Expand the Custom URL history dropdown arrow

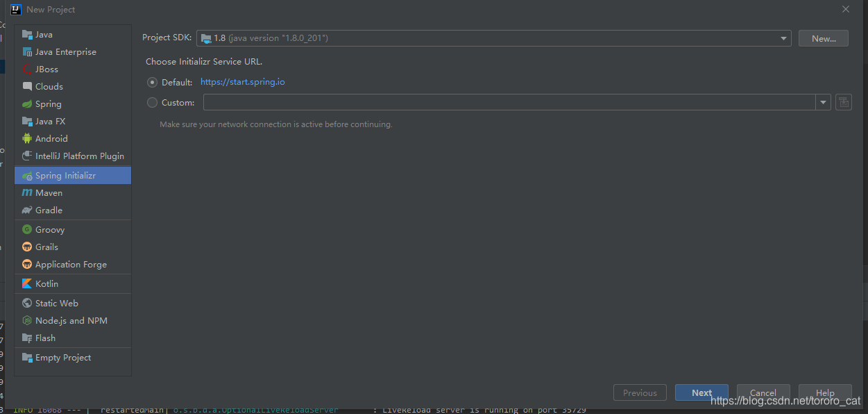[823, 102]
